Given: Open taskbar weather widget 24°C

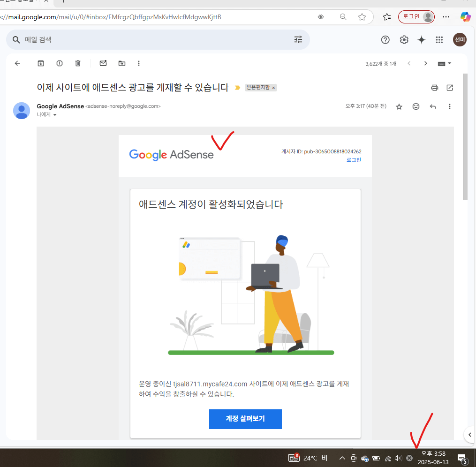Looking at the screenshot, I should (x=308, y=458).
